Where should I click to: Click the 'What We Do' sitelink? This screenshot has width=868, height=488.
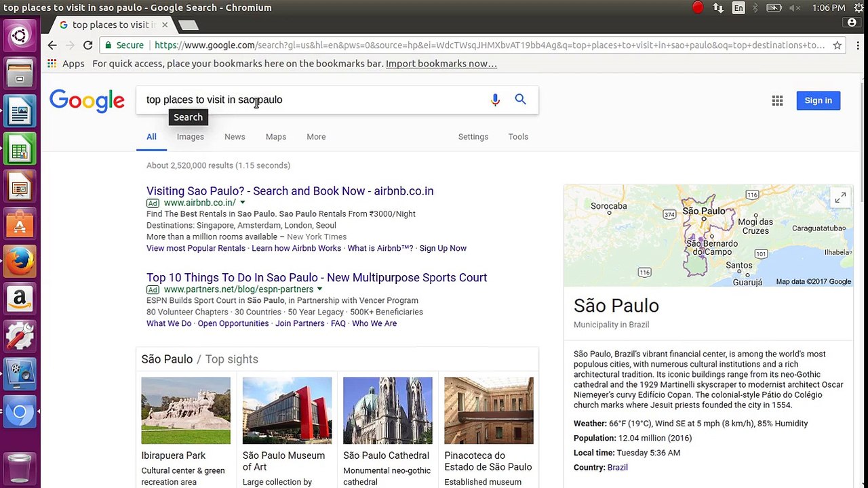pos(169,323)
